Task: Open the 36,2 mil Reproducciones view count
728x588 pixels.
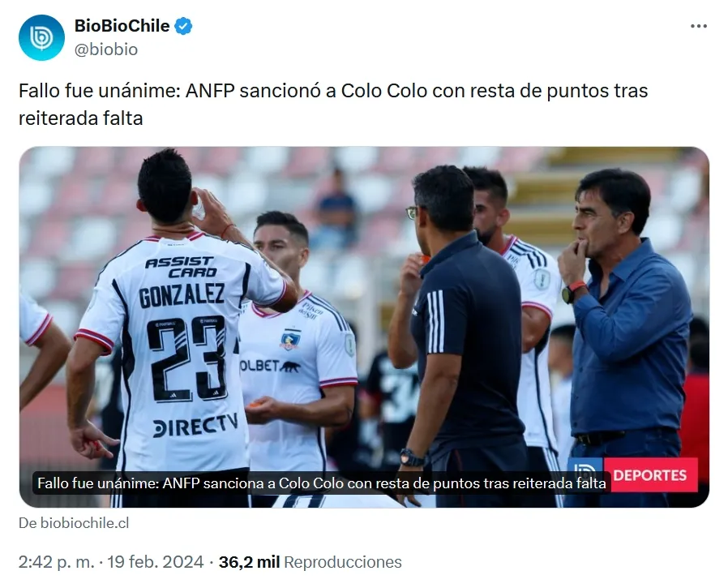Action: 310,562
